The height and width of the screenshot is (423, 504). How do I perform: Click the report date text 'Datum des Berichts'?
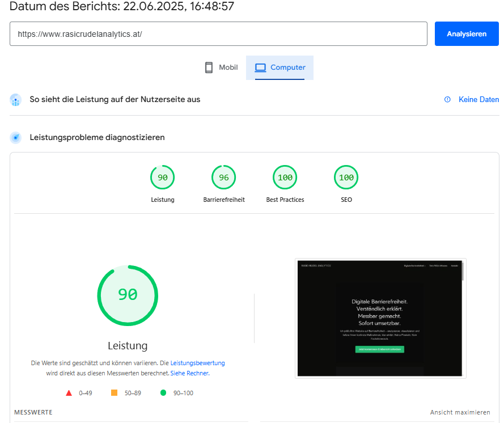point(122,6)
